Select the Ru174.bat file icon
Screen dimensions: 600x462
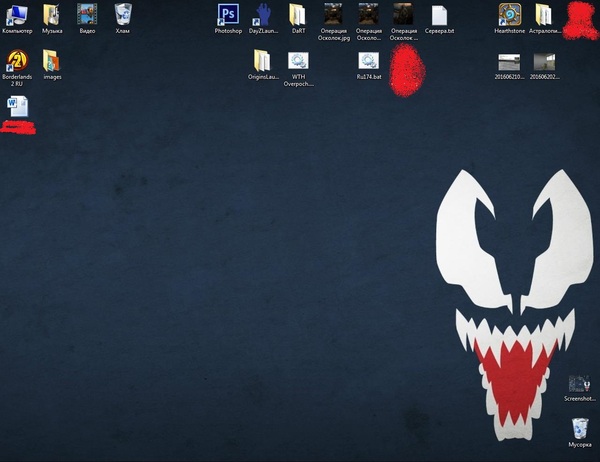pos(369,60)
